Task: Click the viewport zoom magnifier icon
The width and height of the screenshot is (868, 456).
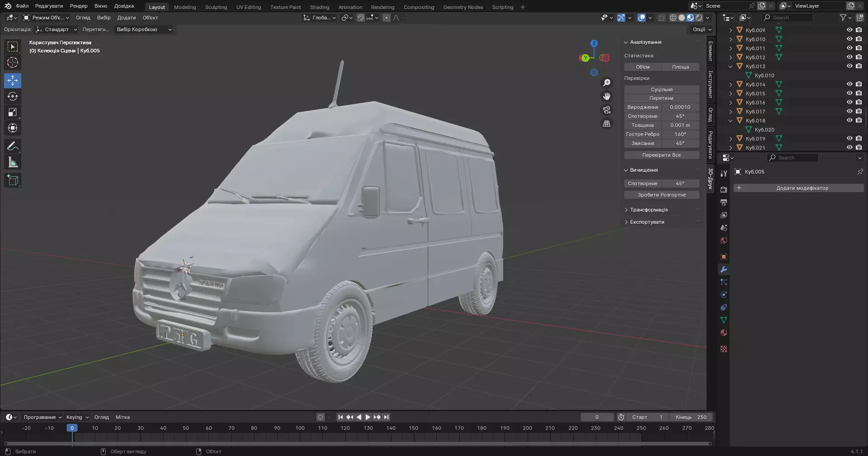Action: click(607, 83)
